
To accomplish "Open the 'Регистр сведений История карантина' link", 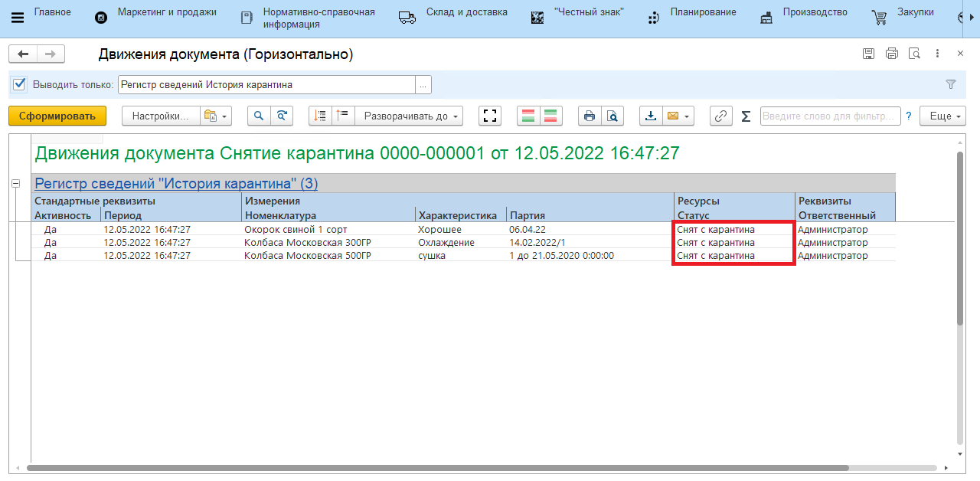I will pyautogui.click(x=176, y=184).
